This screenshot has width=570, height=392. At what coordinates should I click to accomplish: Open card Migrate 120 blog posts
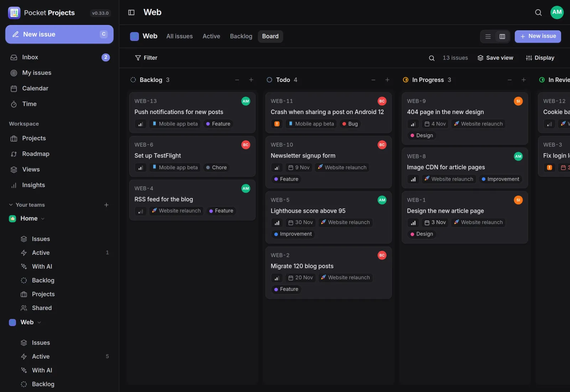pyautogui.click(x=328, y=273)
